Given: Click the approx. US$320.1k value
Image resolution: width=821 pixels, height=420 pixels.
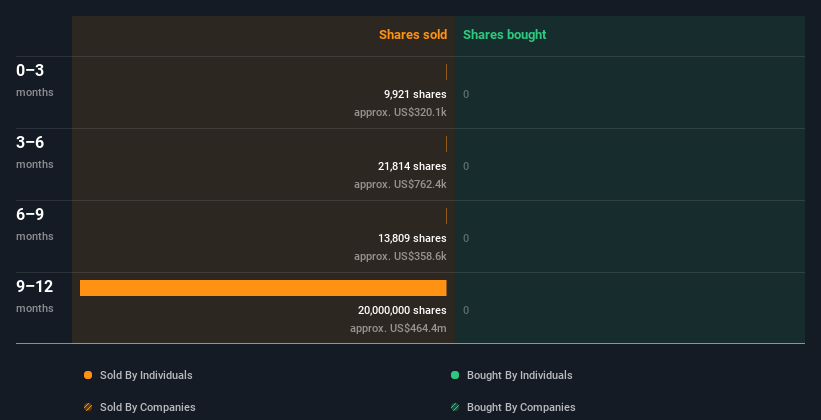Looking at the screenshot, I should coord(400,112).
